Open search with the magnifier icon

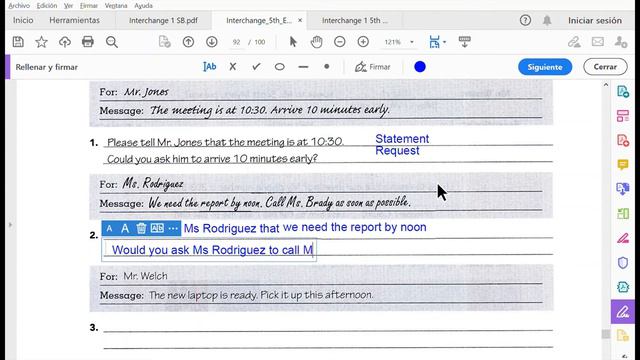(111, 42)
